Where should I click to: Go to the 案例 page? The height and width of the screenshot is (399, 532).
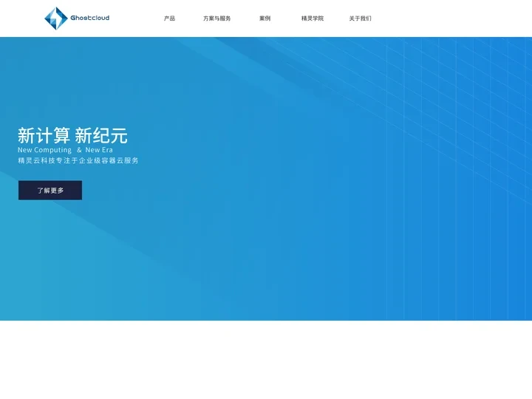[x=265, y=18]
